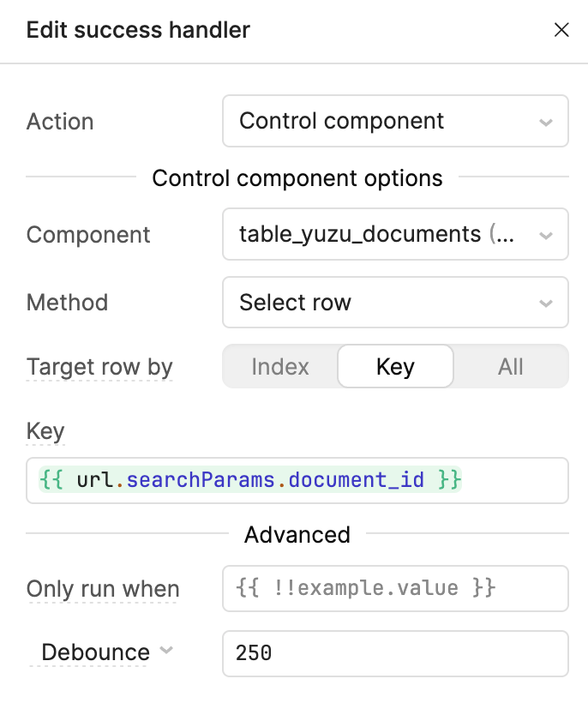
Task: Click the Target row by label
Action: (x=99, y=367)
